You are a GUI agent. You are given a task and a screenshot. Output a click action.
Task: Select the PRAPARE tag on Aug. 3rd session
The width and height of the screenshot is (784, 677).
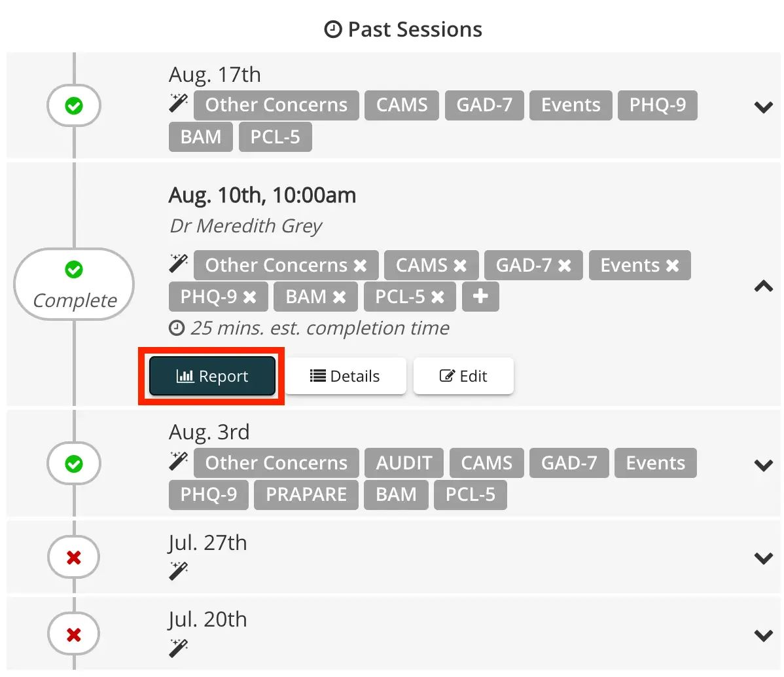(306, 495)
